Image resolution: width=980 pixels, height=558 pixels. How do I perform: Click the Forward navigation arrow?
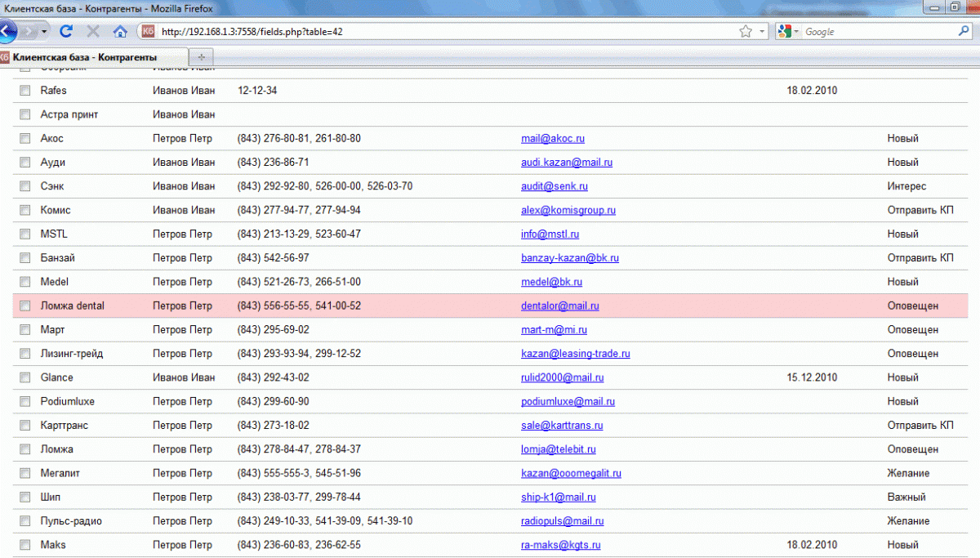pyautogui.click(x=29, y=31)
